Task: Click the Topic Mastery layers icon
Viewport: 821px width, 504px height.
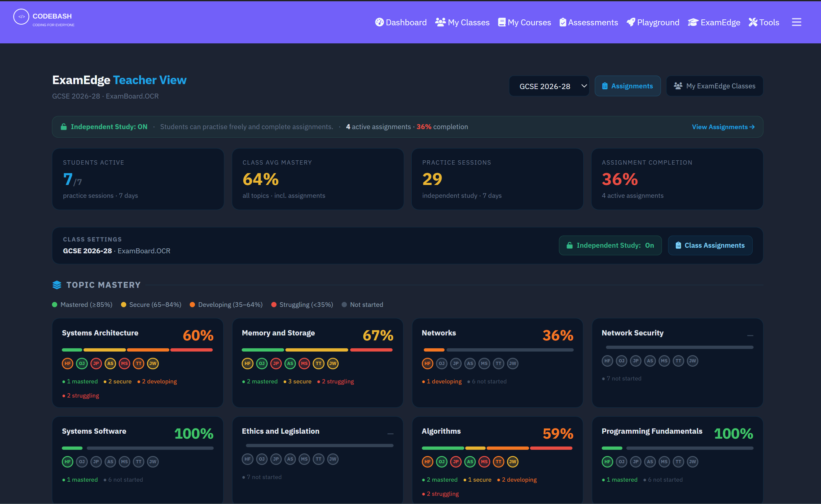Action: pos(57,285)
